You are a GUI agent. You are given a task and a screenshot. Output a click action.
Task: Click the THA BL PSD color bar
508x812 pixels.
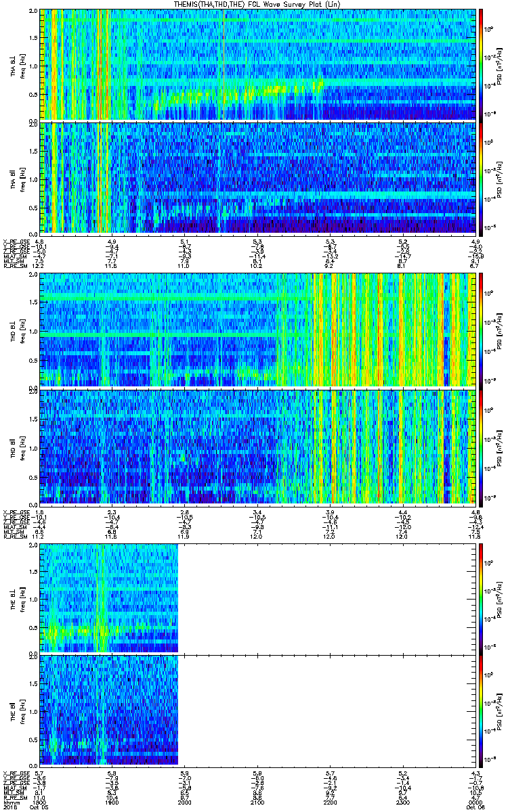pyautogui.click(x=482, y=65)
